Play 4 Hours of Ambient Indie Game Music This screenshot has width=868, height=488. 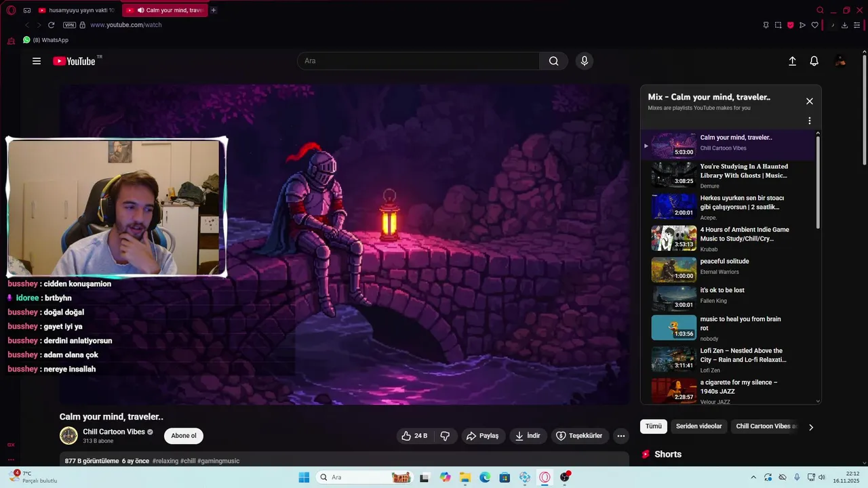(x=728, y=238)
